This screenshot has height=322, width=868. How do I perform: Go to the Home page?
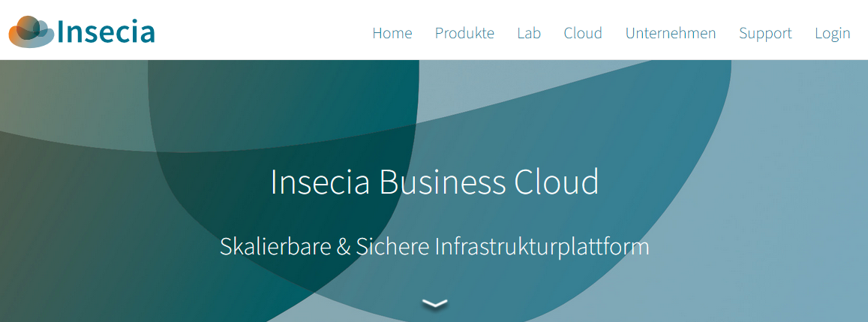pos(392,33)
